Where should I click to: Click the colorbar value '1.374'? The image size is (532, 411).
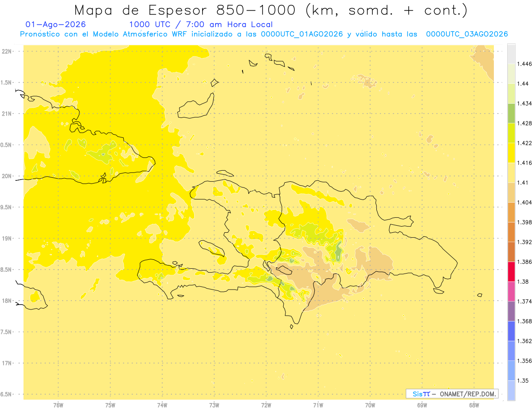[524, 301]
